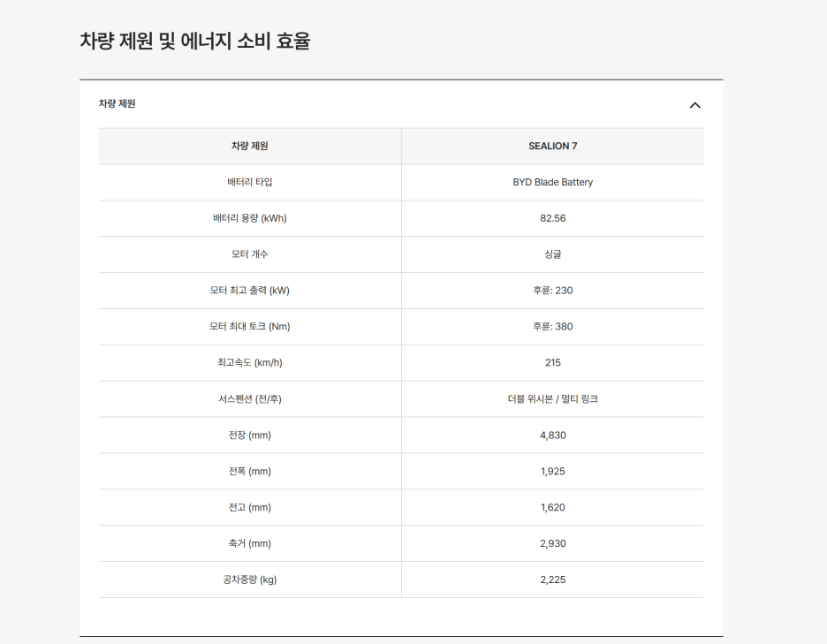The height and width of the screenshot is (644, 827).
Task: Select the 배터리 용량 (kWh) label
Action: click(249, 218)
